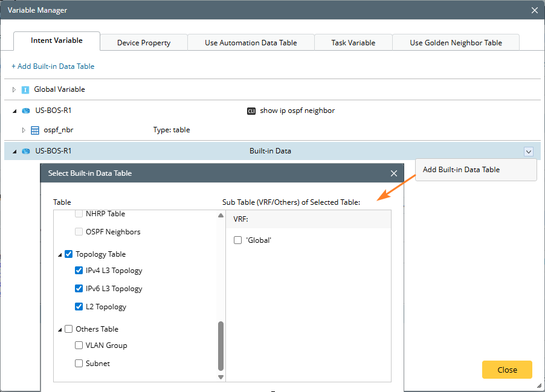
Task: Click the CLI icon beside show ip ospf neighbor
Action: (x=251, y=111)
